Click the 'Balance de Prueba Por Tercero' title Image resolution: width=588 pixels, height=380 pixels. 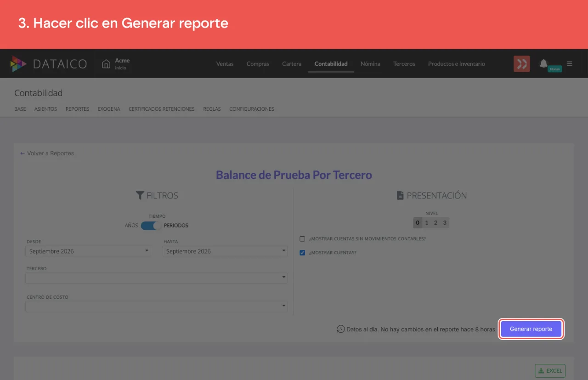(294, 175)
